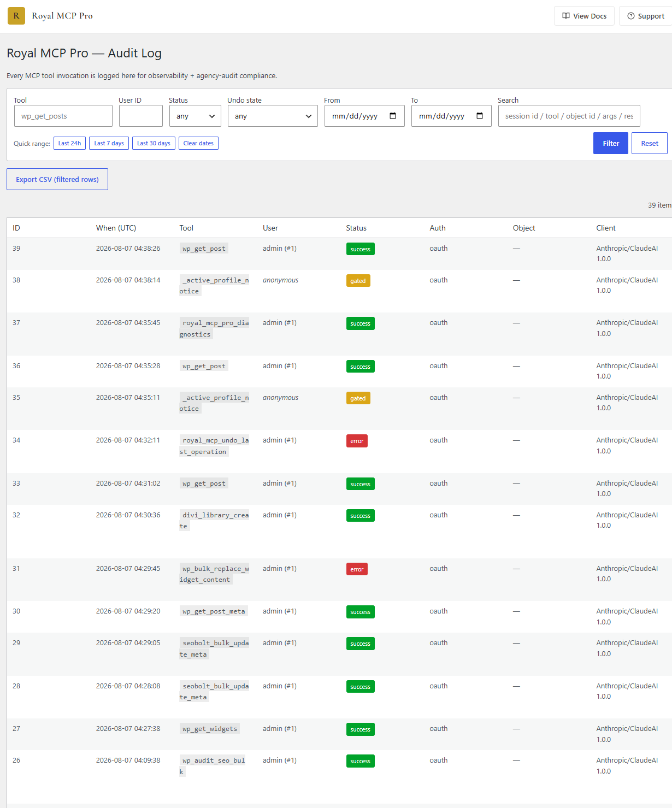Click the ID column header
The width and height of the screenshot is (672, 808).
tap(16, 228)
